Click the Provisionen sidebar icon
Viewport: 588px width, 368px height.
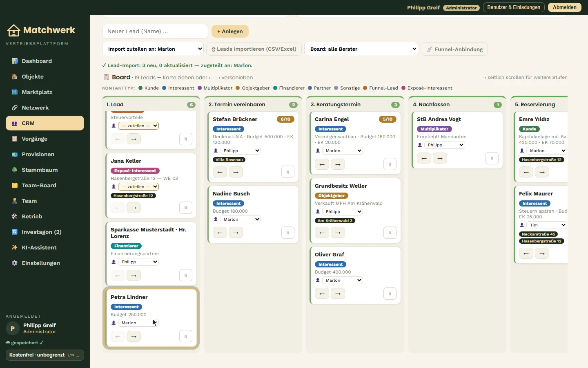(15, 154)
